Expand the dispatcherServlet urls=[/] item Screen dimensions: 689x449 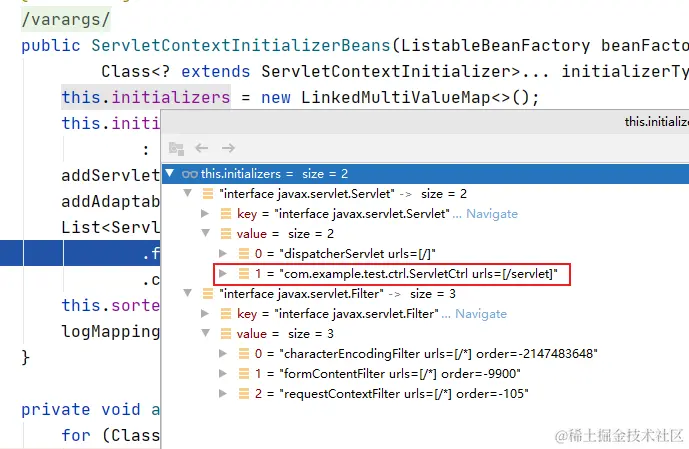(x=223, y=253)
